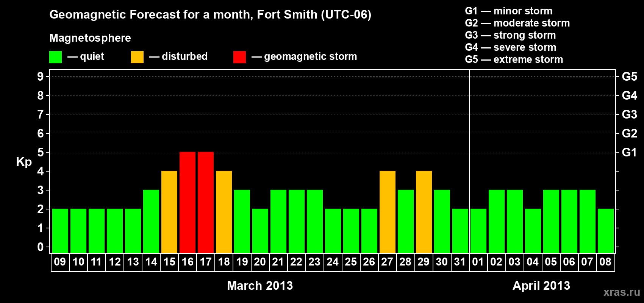Click the March 2013 month label
This screenshot has height=303, width=644.
click(260, 286)
